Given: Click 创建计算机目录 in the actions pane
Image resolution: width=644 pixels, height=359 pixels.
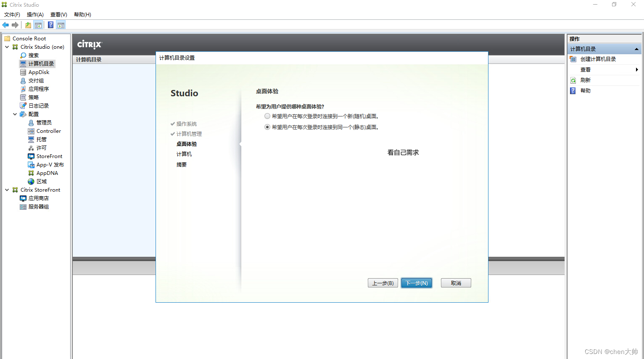Looking at the screenshot, I should 598,59.
